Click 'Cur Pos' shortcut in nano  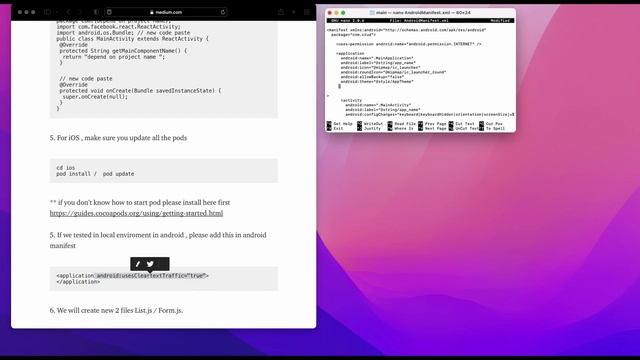pyautogui.click(x=491, y=124)
